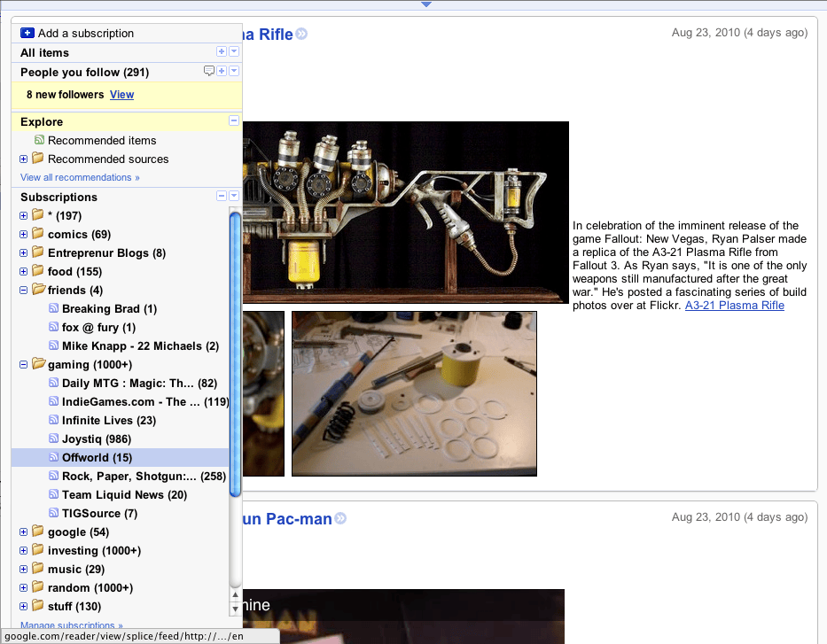Click the Mike Knapp feed icon
The width and height of the screenshot is (827, 644).
point(53,345)
